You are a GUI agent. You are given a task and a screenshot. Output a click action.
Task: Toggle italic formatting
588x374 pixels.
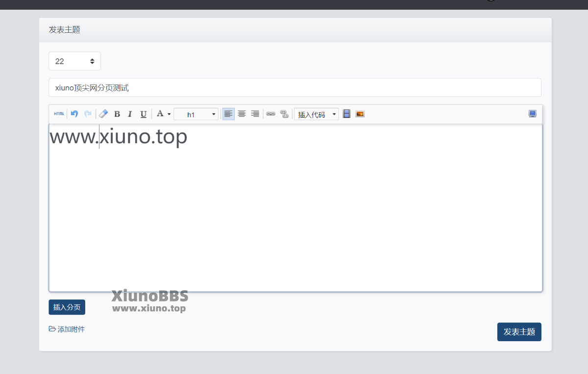click(x=130, y=114)
